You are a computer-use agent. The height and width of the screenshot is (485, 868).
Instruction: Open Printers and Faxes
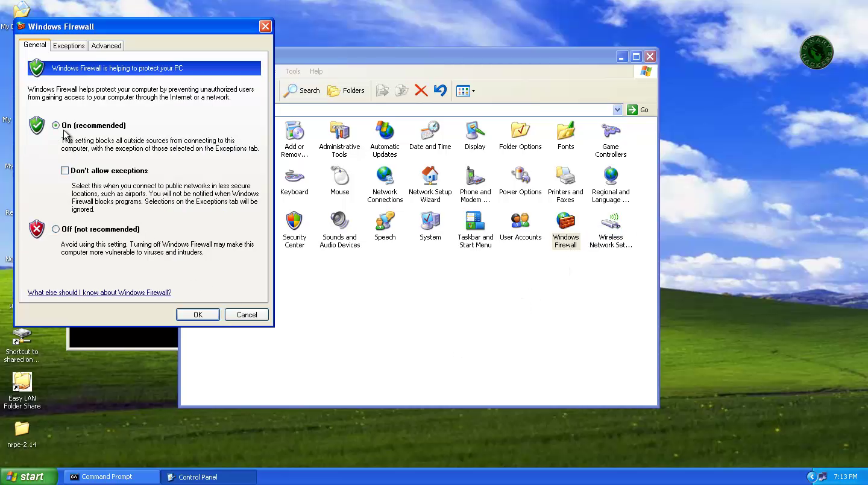[565, 185]
